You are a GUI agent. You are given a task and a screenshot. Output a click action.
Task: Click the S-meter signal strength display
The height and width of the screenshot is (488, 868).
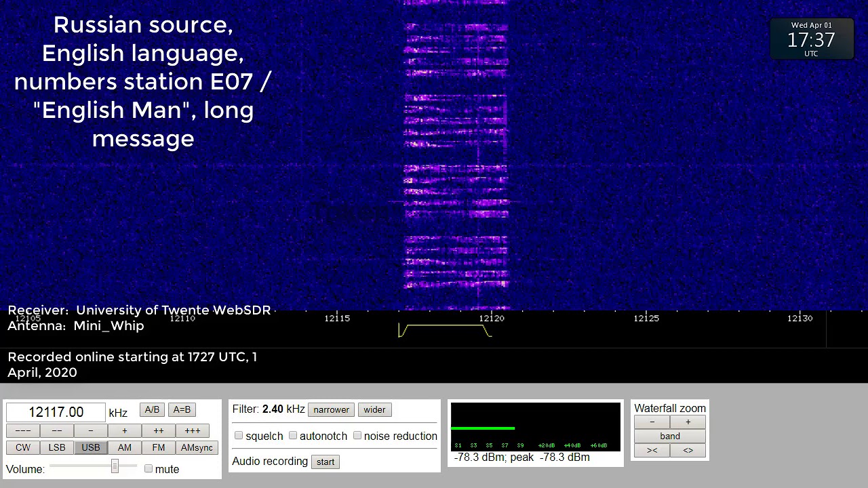tap(536, 426)
